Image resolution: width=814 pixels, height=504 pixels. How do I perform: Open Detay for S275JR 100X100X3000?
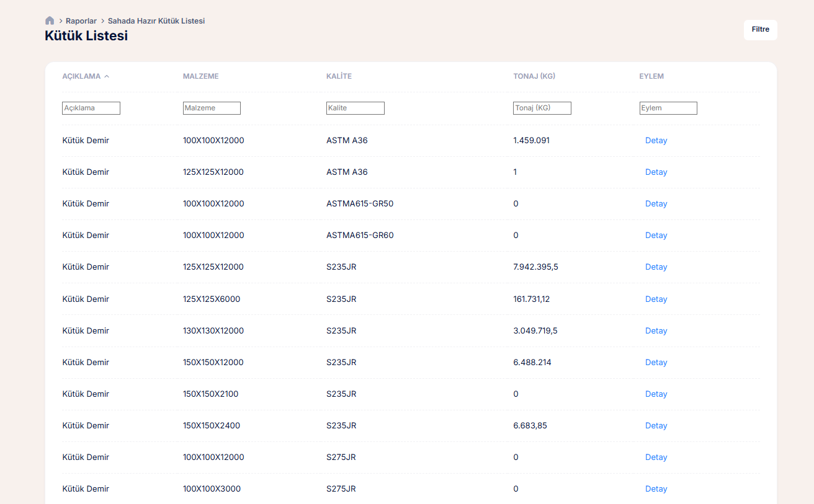656,489
